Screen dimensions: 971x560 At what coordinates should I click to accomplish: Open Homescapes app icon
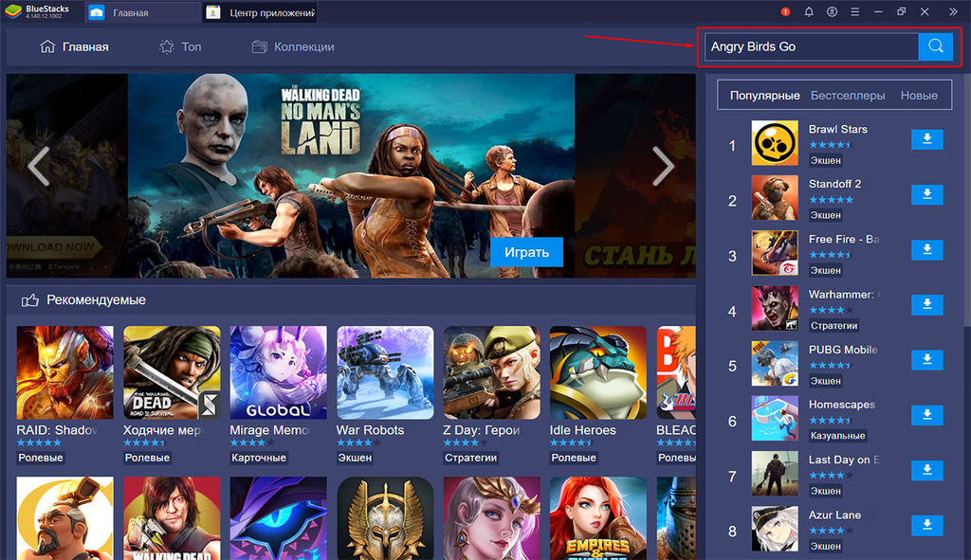pos(775,418)
